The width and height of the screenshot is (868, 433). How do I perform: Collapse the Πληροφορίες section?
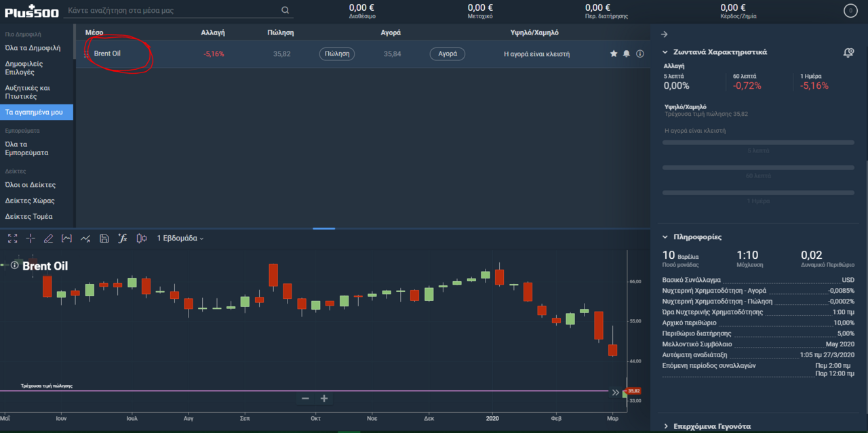(x=666, y=237)
